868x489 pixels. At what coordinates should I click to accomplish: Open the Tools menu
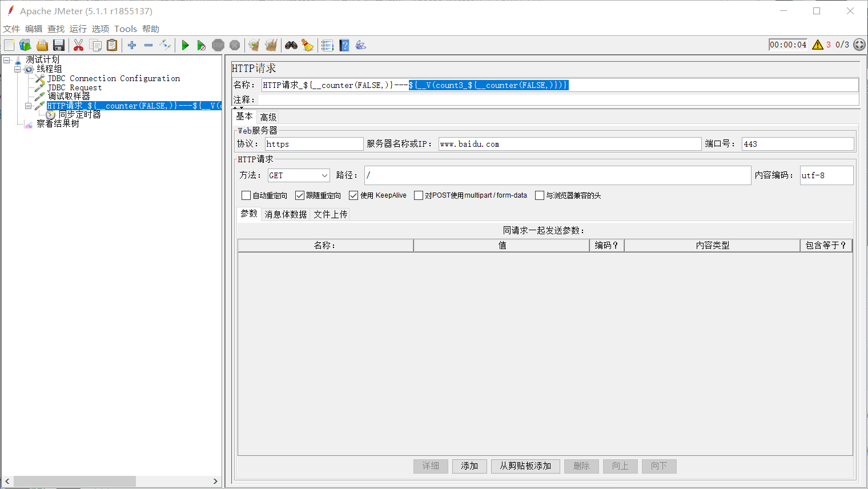(126, 29)
